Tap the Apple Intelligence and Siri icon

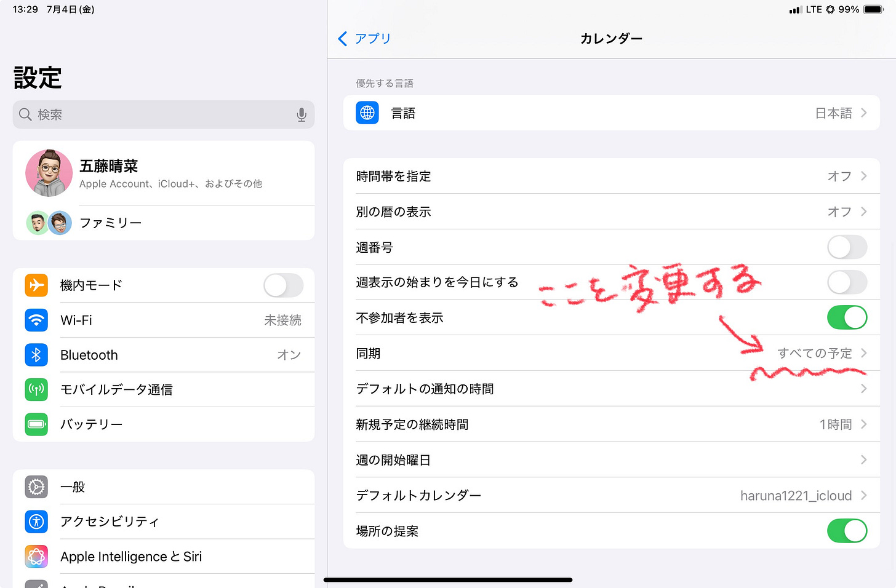tap(36, 557)
